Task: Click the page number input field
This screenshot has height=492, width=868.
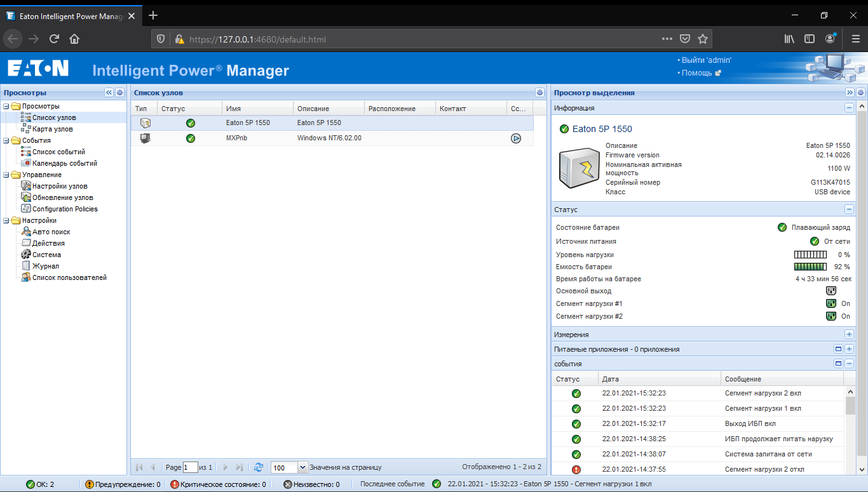Action: click(191, 467)
